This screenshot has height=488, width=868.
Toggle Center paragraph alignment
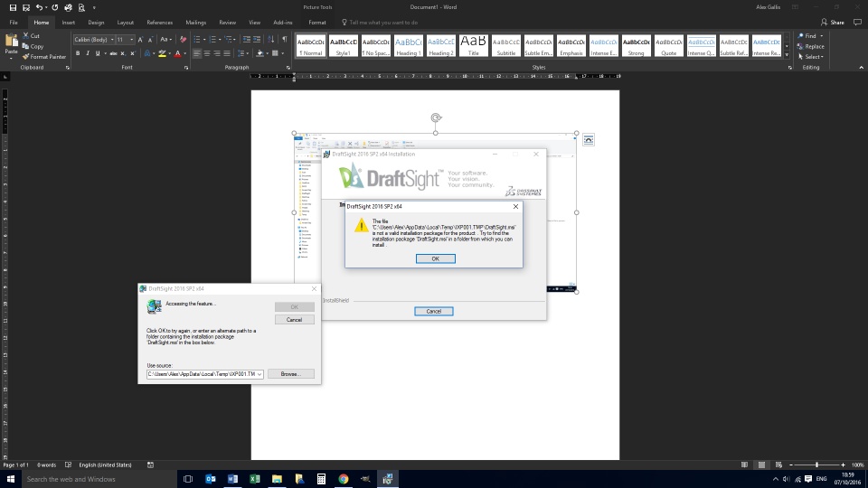(207, 53)
